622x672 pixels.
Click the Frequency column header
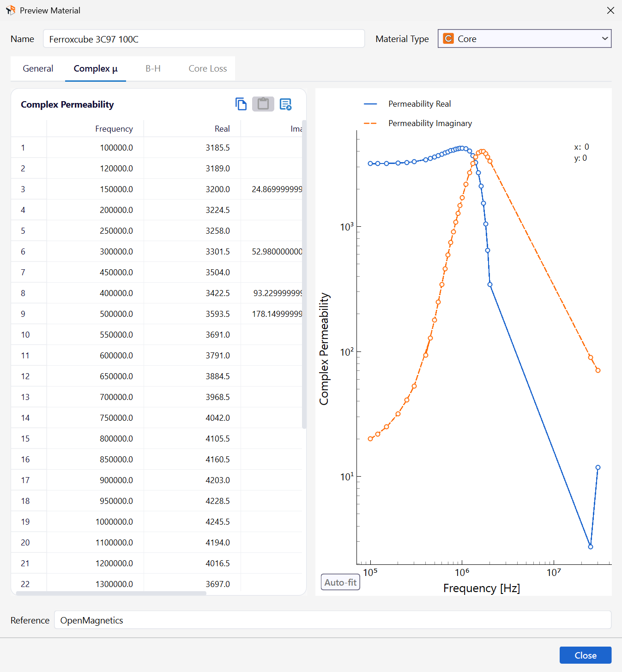(95, 129)
